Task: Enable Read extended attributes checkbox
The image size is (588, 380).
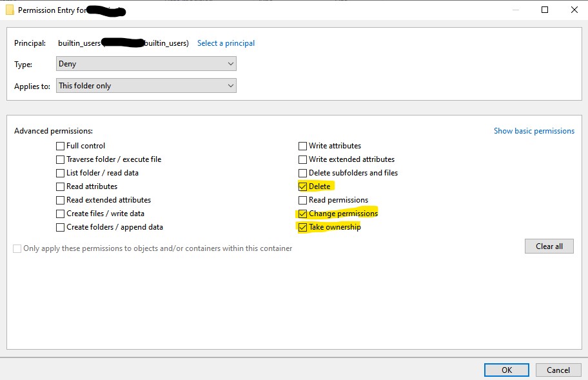Action: (x=60, y=200)
